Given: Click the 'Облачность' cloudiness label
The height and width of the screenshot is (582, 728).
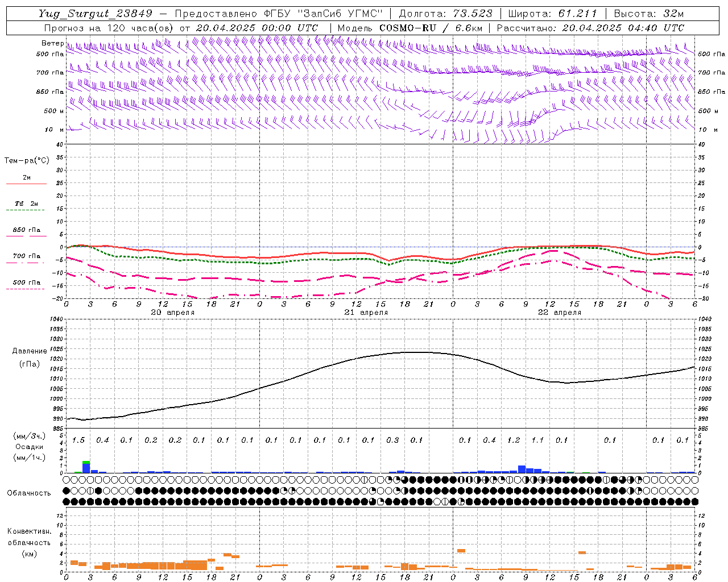Looking at the screenshot, I should [29, 493].
